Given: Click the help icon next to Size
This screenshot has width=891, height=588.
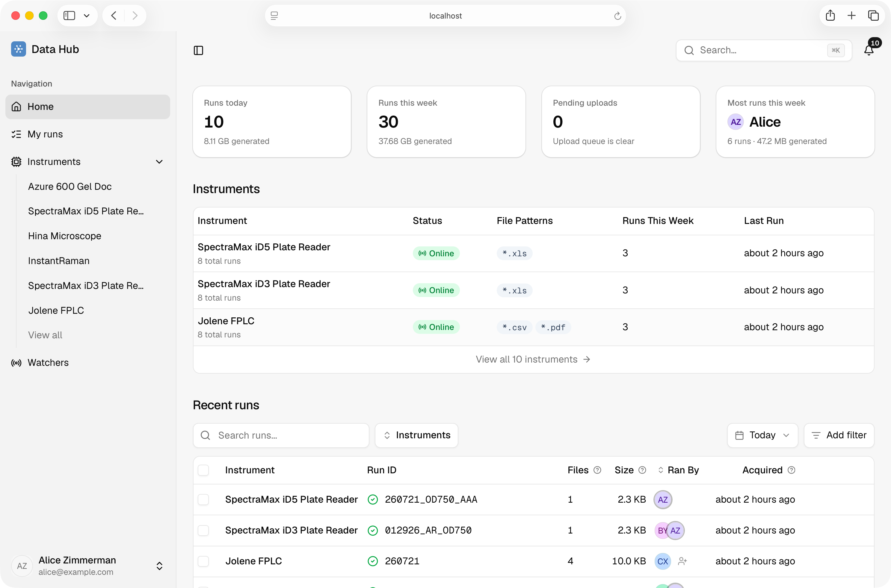Looking at the screenshot, I should [642, 470].
